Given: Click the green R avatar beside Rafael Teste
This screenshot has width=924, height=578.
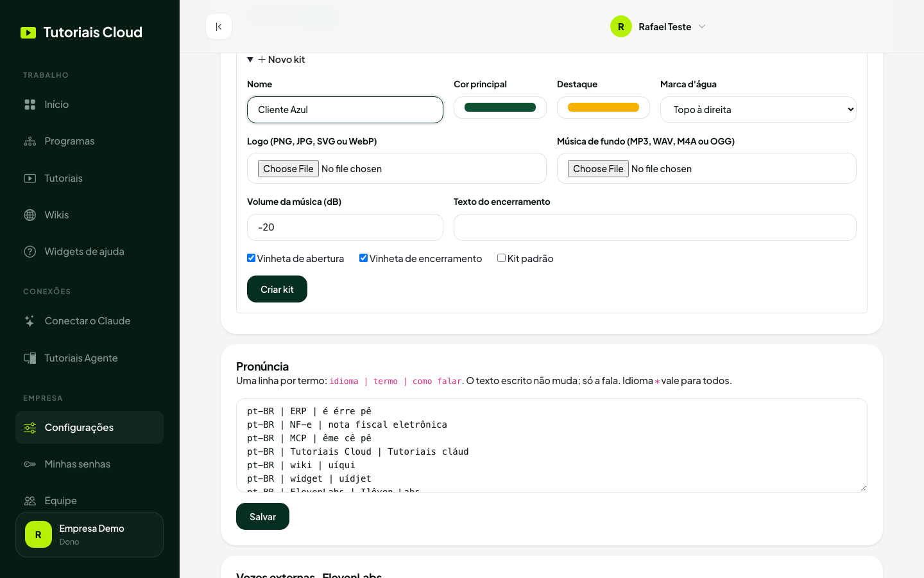Looking at the screenshot, I should pos(621,26).
